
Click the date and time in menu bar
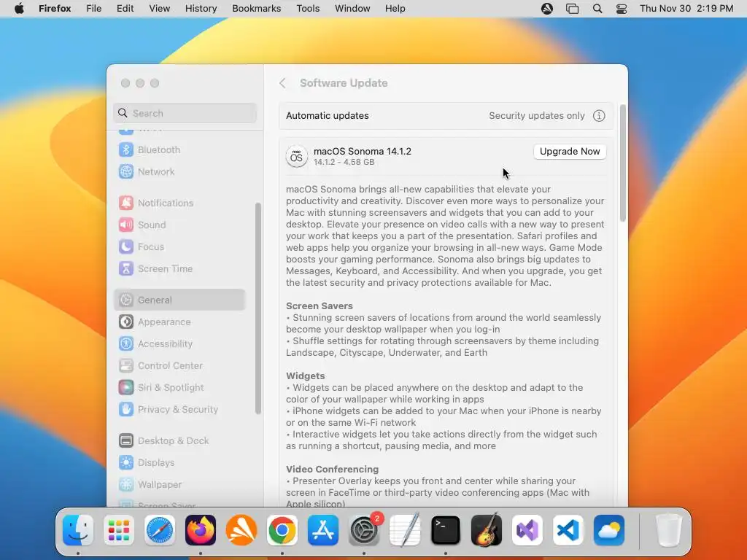[x=686, y=9]
